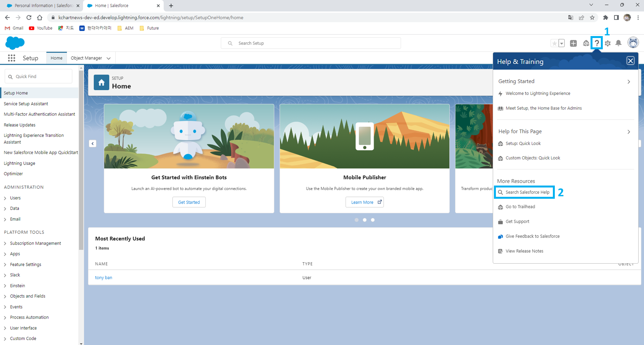The height and width of the screenshot is (345, 644).
Task: Open Lightning Usage
Action: point(19,163)
